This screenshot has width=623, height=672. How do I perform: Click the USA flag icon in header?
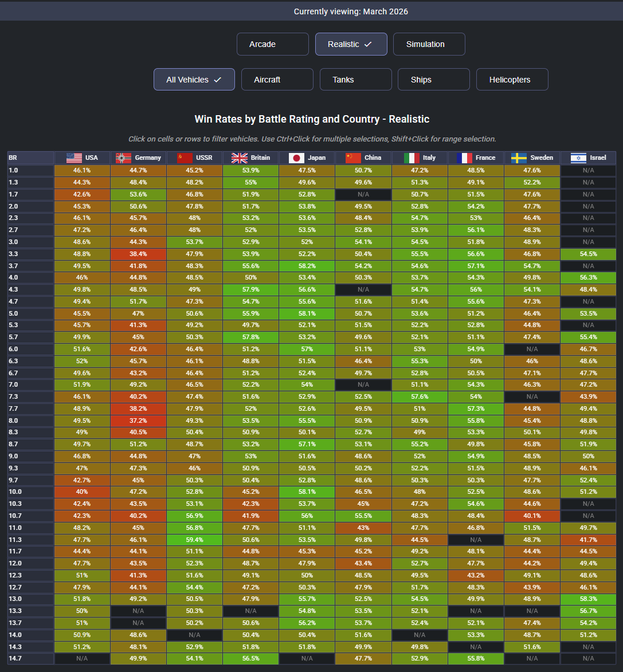point(74,158)
